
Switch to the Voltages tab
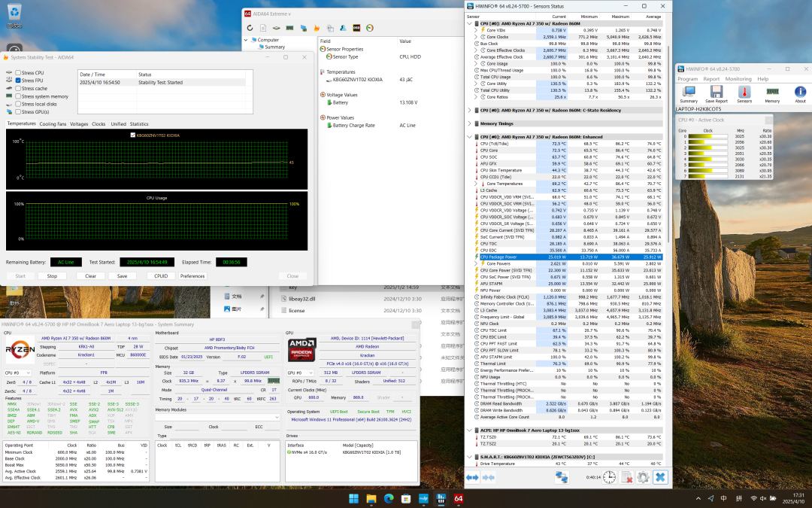point(79,124)
